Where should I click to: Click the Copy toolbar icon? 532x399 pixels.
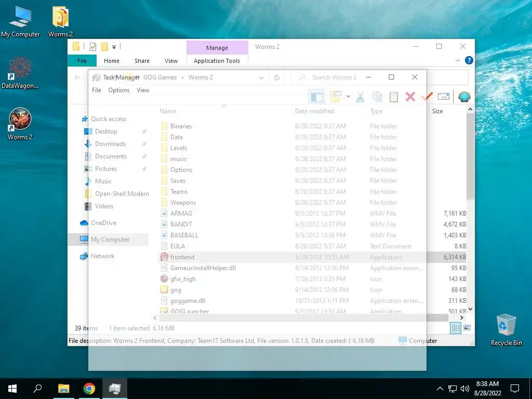[377, 97]
